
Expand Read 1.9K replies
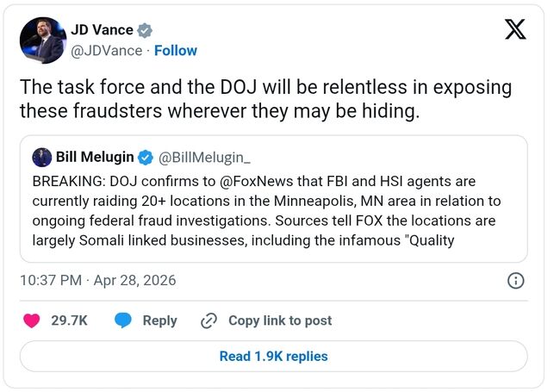(x=273, y=356)
